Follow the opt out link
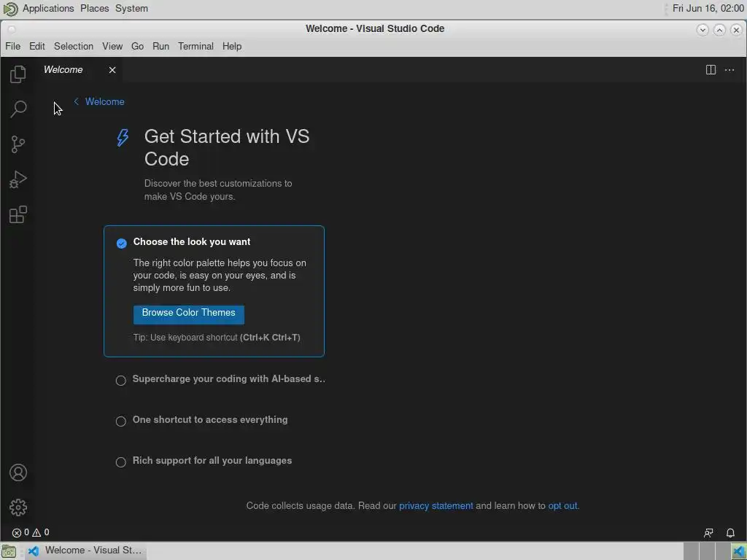 click(x=562, y=506)
